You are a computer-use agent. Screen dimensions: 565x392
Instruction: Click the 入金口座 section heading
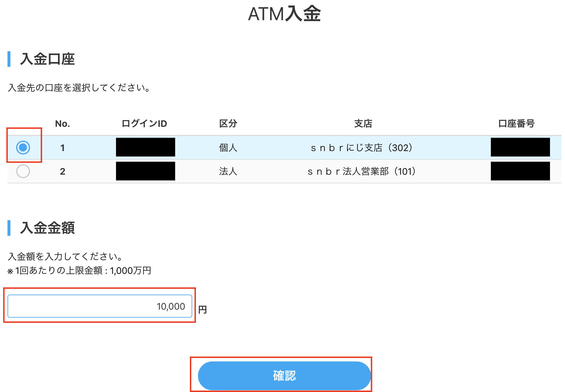pos(48,59)
